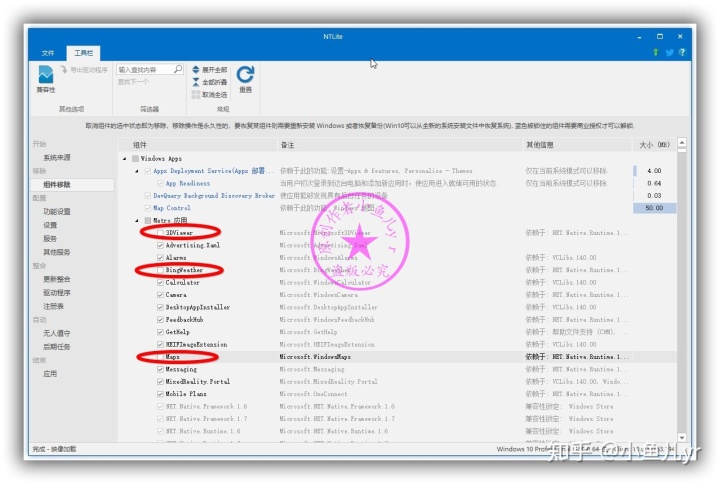720x484 pixels.
Task: Open 设置 sidebar page
Action: coord(50,225)
